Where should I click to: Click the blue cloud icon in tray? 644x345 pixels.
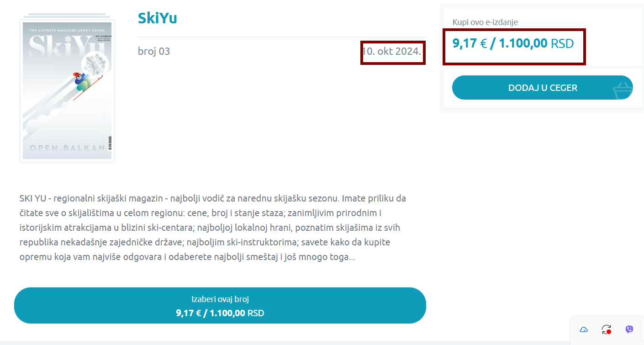(584, 329)
